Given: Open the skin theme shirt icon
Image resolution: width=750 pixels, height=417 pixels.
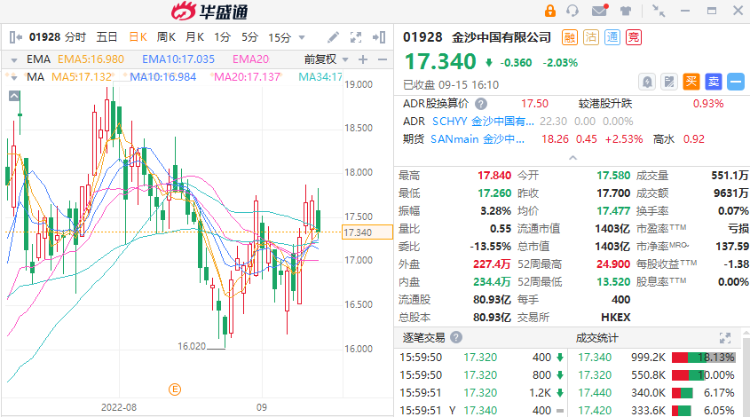Looking at the screenshot, I should tap(625, 11).
